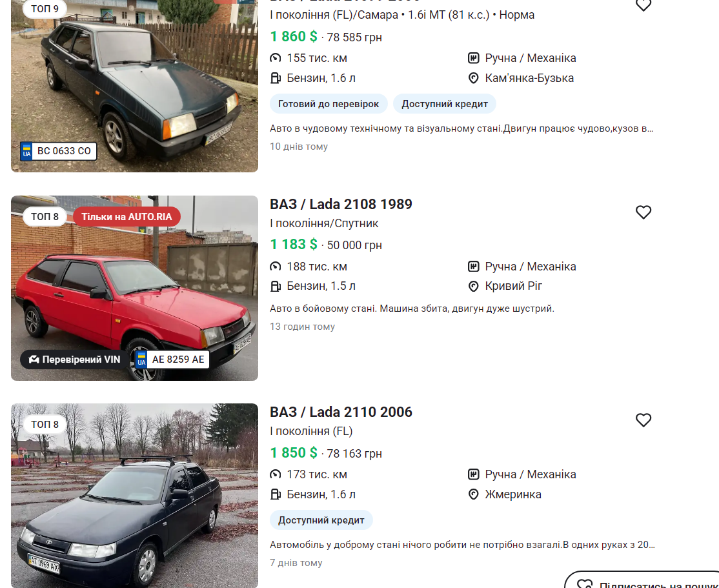
Task: Favorite the VAZ Lada 2110 2006 listing
Action: [643, 420]
